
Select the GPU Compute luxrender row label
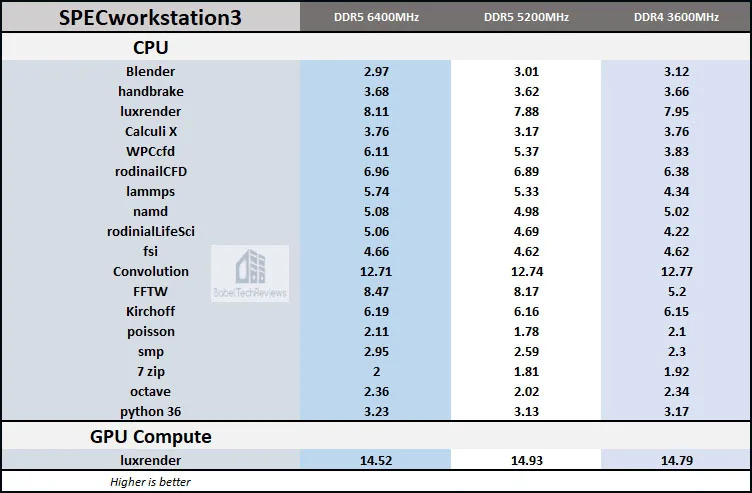(151, 460)
